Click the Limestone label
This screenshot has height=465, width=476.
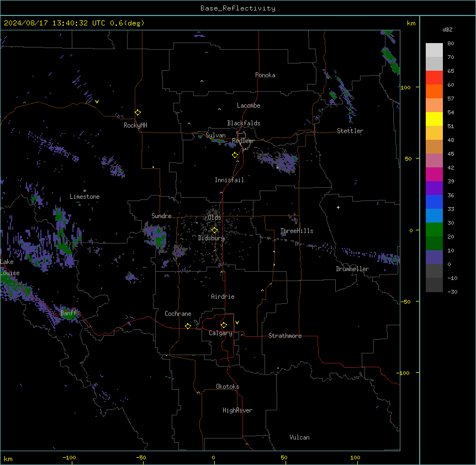(84, 197)
